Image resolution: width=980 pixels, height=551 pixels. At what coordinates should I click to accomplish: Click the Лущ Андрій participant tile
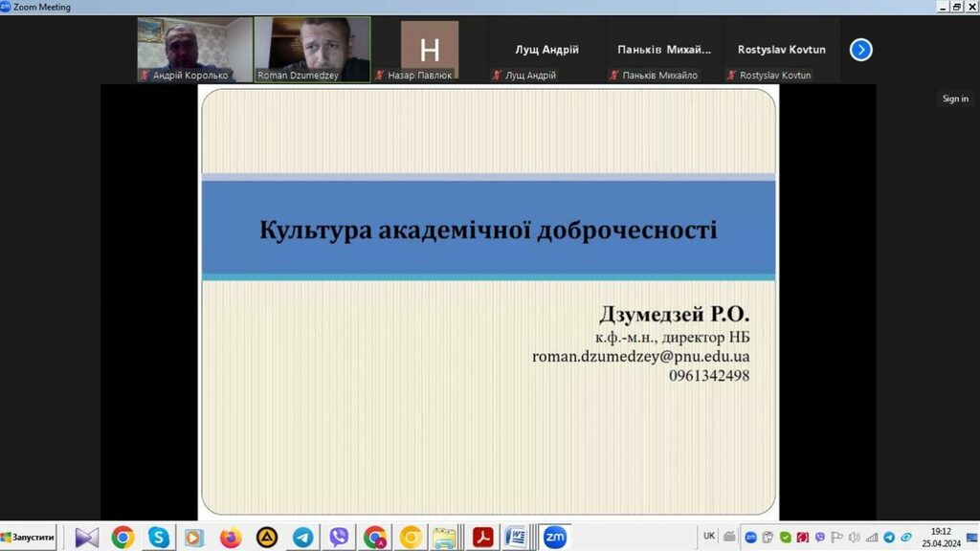click(546, 50)
